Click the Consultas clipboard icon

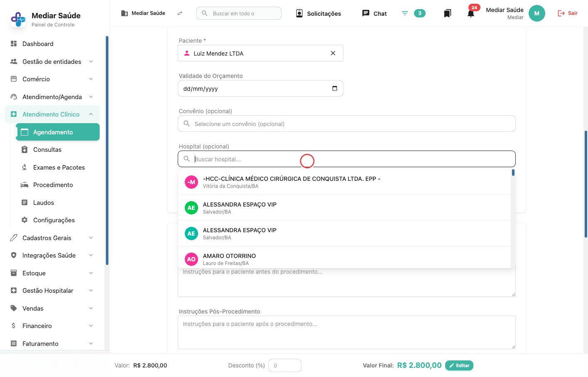[24, 149]
